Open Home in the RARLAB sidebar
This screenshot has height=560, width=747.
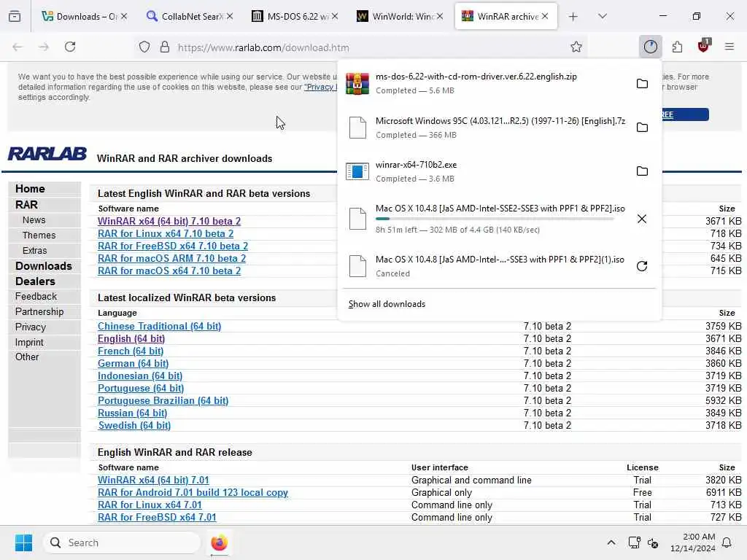pos(30,189)
